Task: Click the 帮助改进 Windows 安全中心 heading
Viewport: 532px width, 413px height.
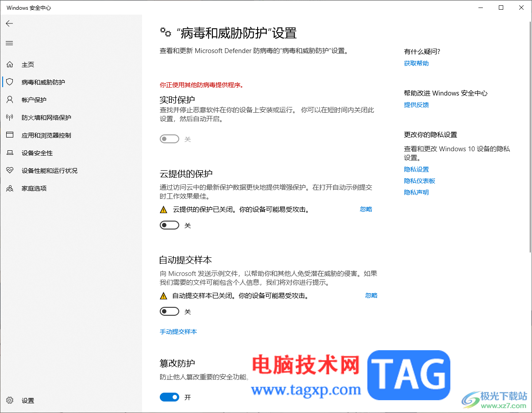Action: click(x=446, y=93)
